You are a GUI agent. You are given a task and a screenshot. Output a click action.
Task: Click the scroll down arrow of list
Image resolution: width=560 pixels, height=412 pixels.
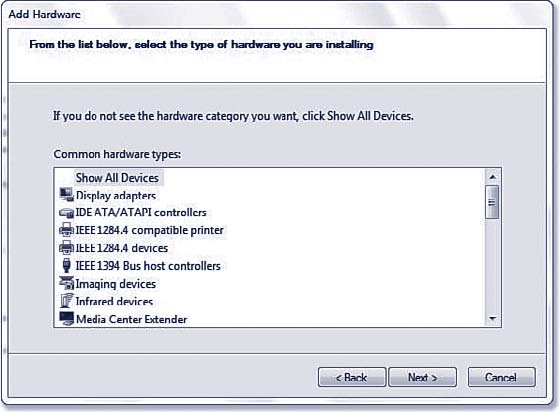492,318
